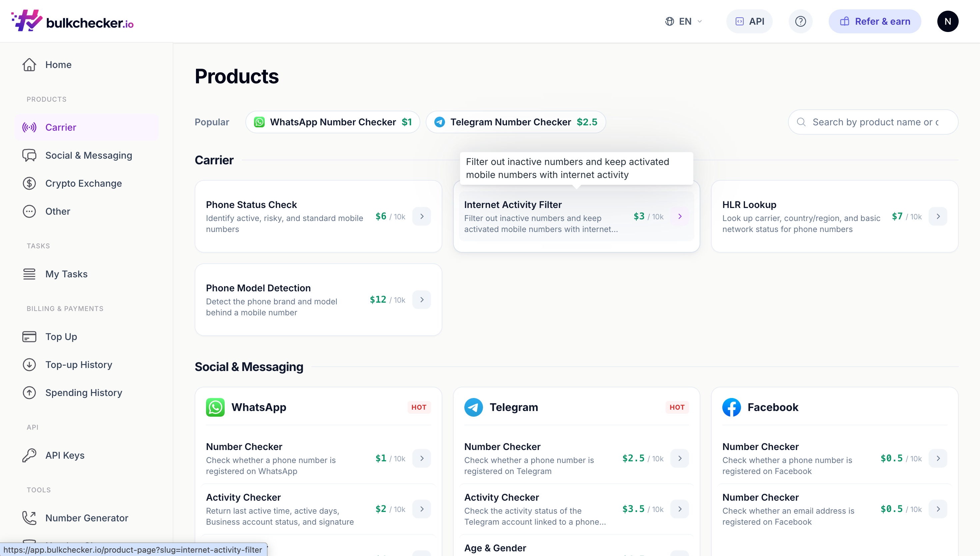The height and width of the screenshot is (556, 980).
Task: Select the popular WhatsApp Number Checker chip
Action: [333, 122]
